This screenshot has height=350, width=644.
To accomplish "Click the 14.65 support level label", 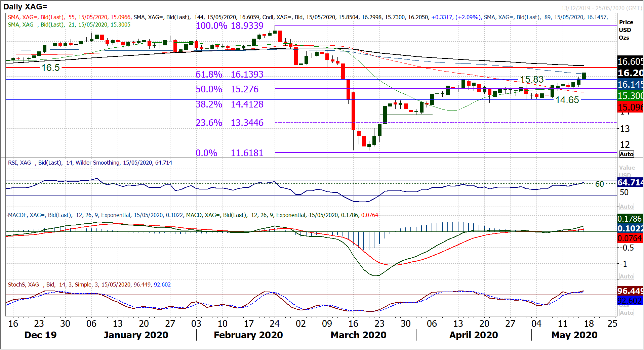I will tap(567, 100).
